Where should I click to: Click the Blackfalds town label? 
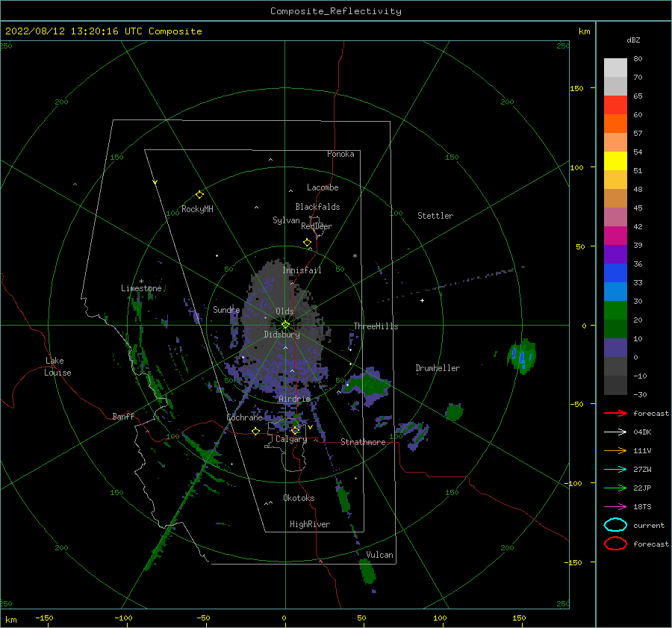317,207
